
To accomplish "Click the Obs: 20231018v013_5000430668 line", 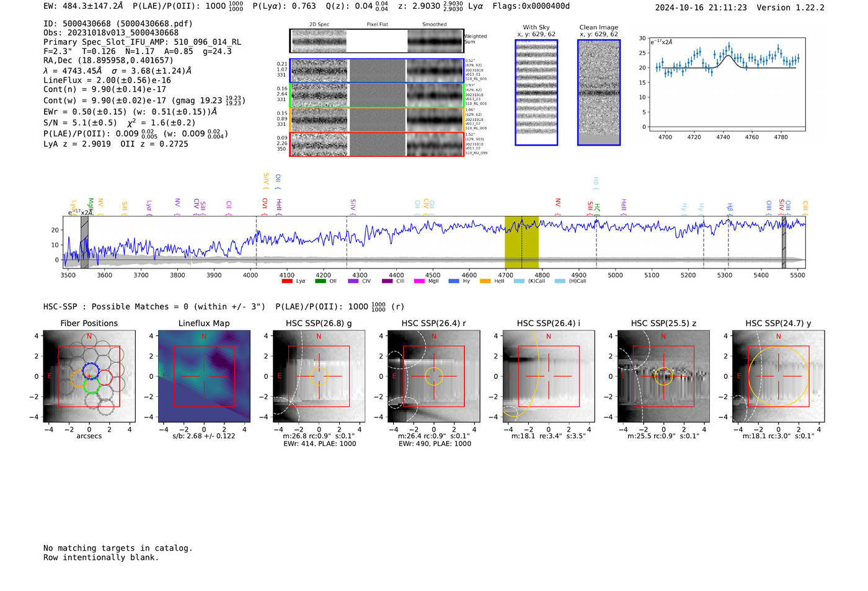I will (x=111, y=32).
